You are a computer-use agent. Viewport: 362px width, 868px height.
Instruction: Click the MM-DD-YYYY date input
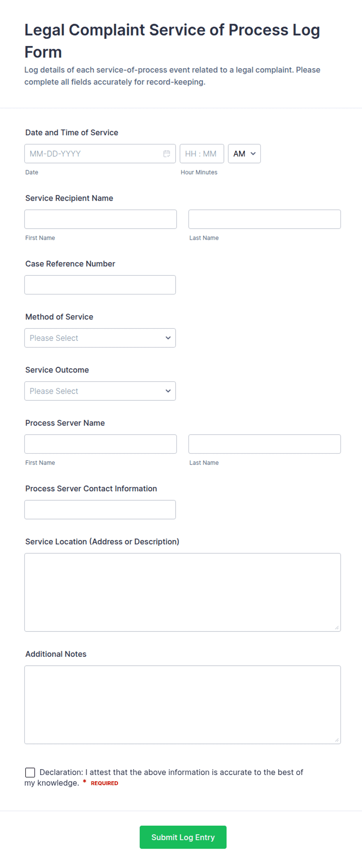(x=100, y=154)
